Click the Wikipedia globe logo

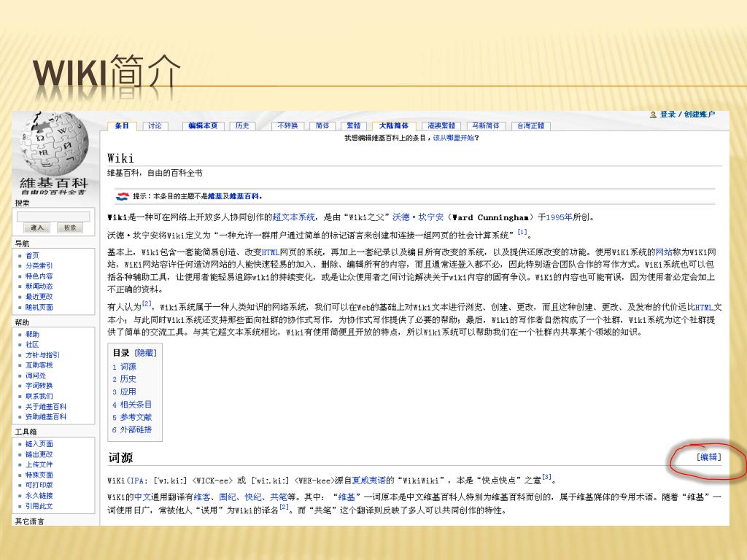point(54,144)
